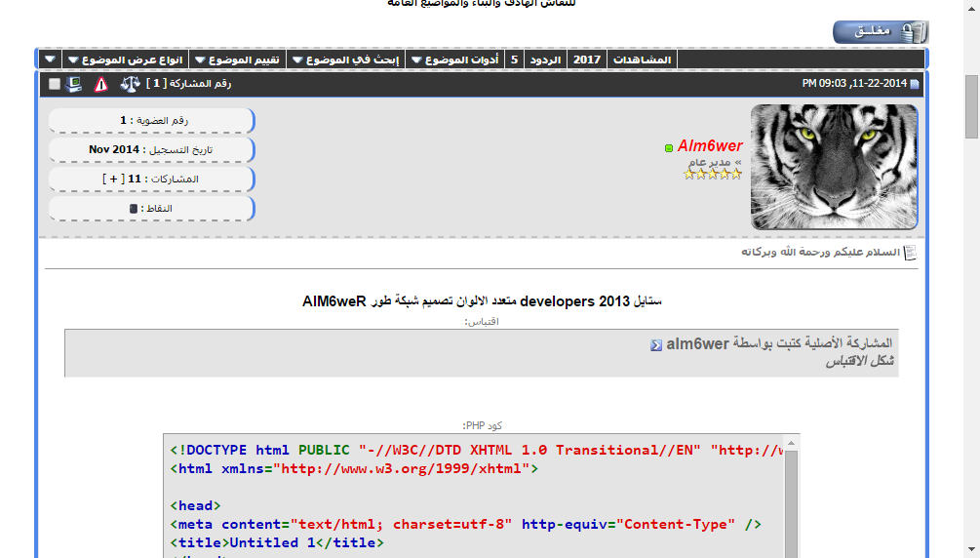Click the red warning report-post icon
Screen dimensions: 980x558
101,84
